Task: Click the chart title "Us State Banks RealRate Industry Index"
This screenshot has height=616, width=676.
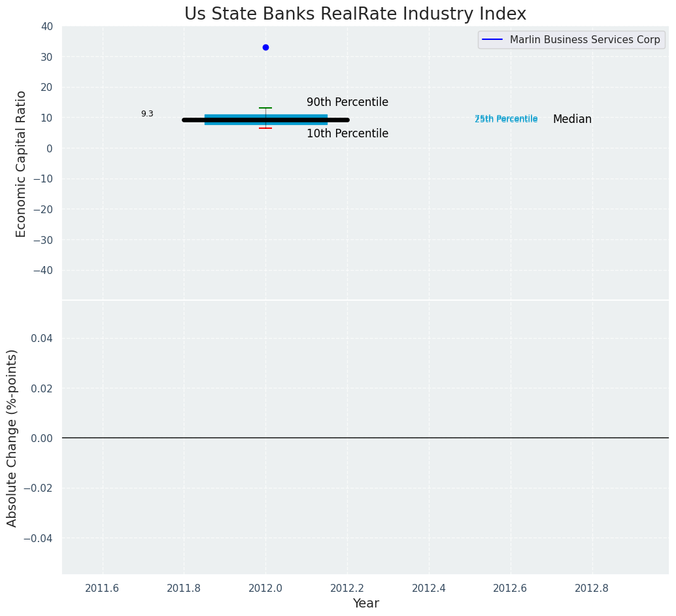Action: (355, 14)
